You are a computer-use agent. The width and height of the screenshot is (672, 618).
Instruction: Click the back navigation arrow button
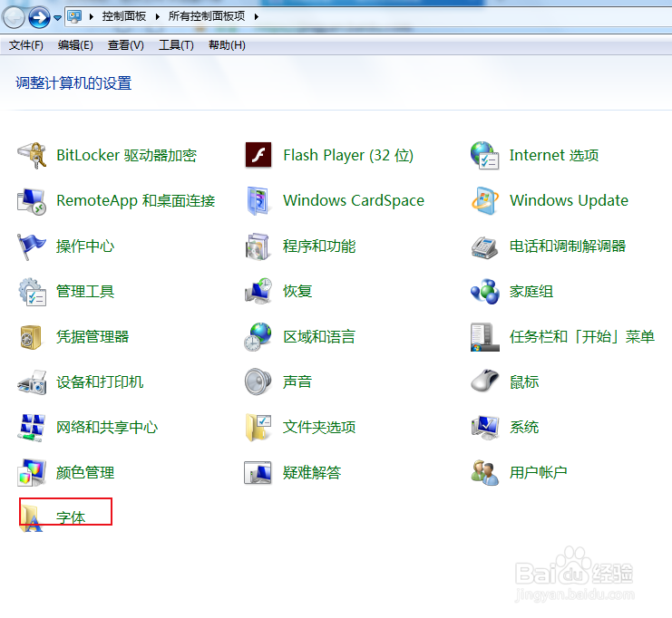coord(14,17)
